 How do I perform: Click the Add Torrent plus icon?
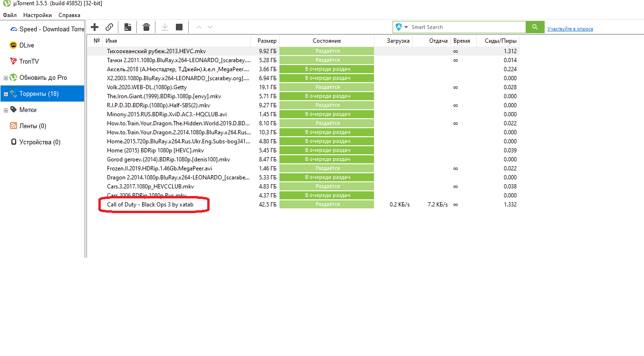pos(95,27)
